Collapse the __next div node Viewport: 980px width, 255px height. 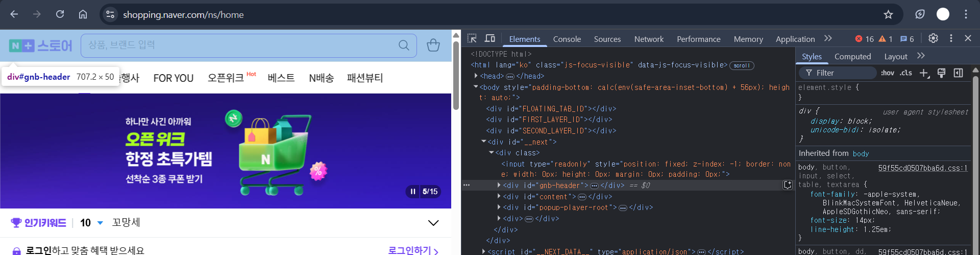483,142
